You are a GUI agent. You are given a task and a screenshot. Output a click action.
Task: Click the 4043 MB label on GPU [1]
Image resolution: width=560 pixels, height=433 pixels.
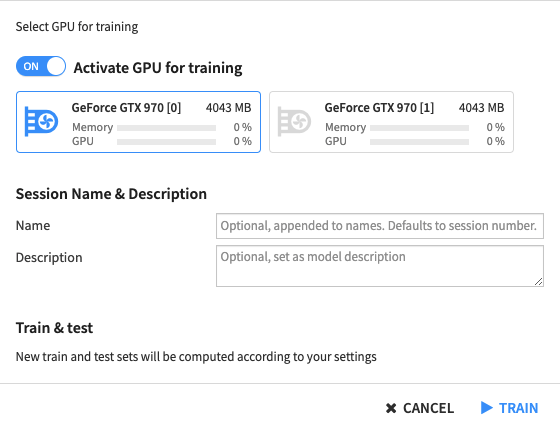481,108
